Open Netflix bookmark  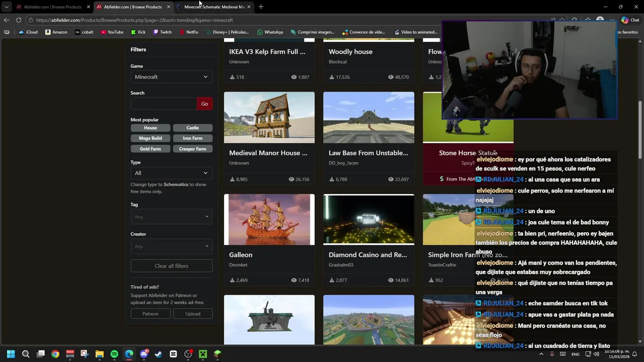tap(189, 32)
